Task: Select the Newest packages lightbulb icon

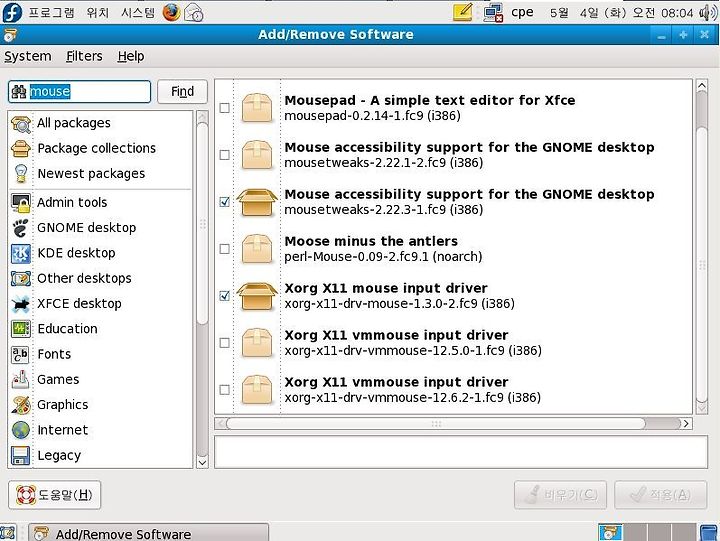Action: (x=21, y=174)
